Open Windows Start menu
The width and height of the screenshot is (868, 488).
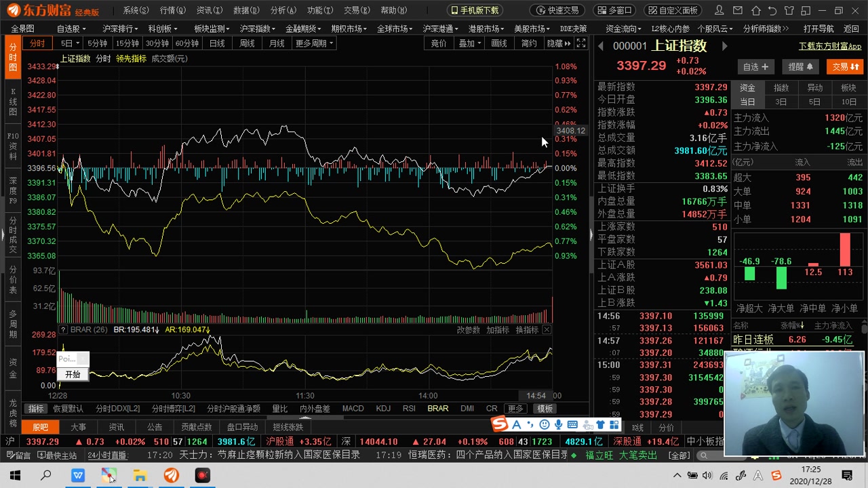(x=15, y=476)
